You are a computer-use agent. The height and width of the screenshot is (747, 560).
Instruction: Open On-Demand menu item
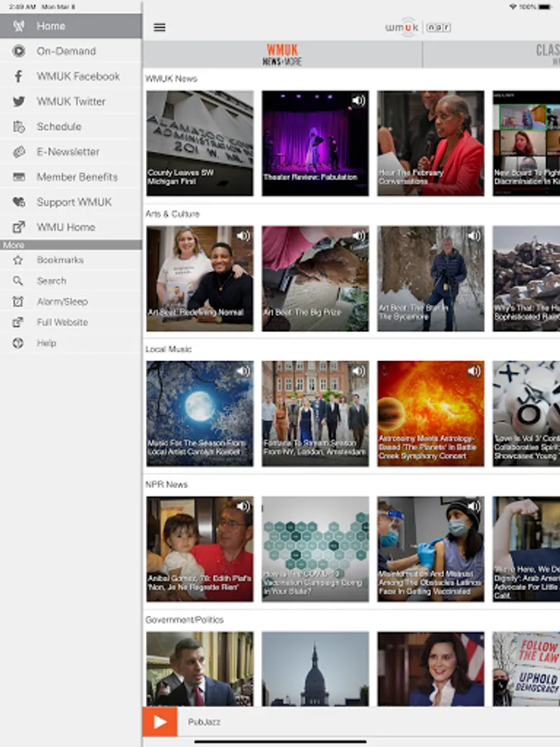click(71, 51)
